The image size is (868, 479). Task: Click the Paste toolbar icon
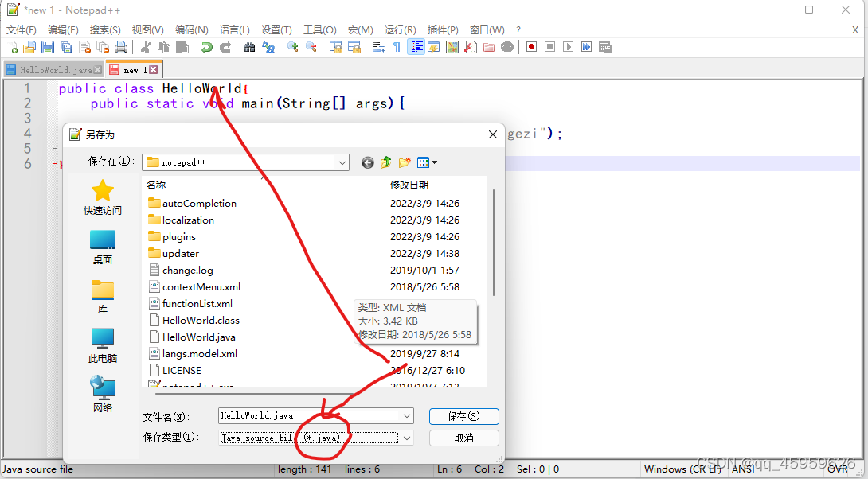182,47
